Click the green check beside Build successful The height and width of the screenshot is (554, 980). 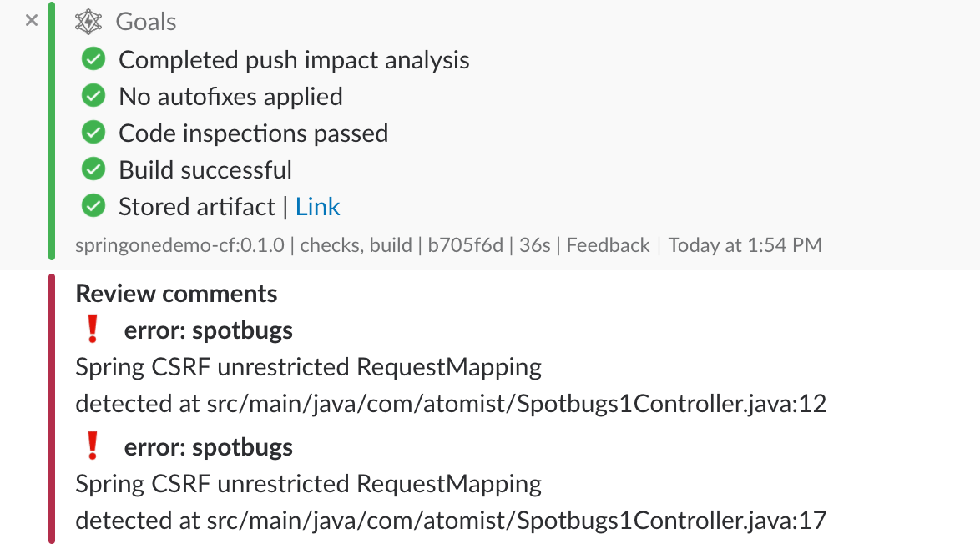point(93,169)
